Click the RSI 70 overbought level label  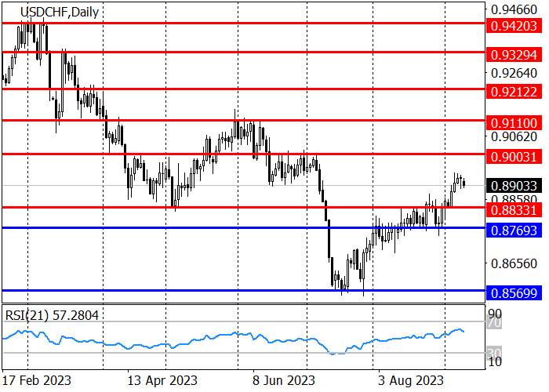click(495, 322)
